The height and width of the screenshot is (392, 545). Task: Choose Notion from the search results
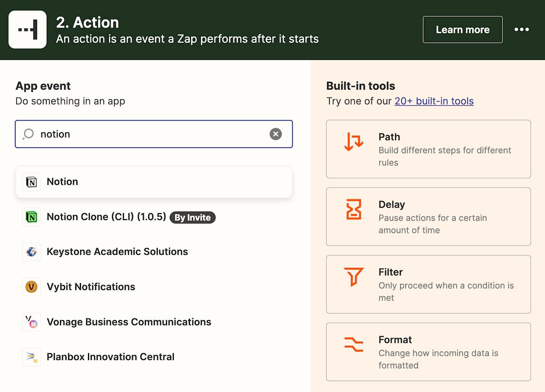point(154,182)
